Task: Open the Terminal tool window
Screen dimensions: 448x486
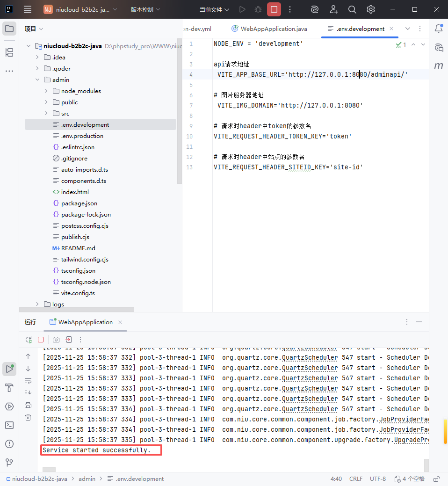Action: [9, 425]
